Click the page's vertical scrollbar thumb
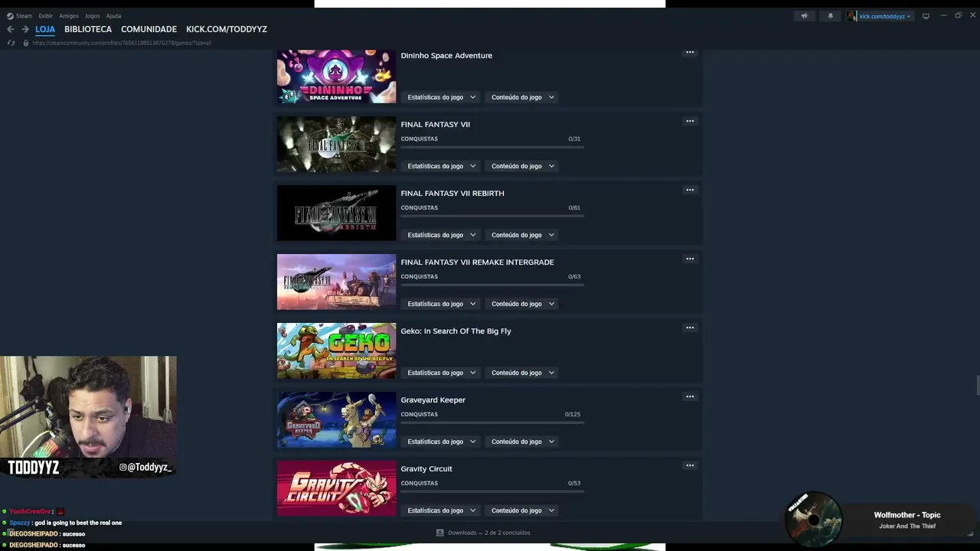 977,385
